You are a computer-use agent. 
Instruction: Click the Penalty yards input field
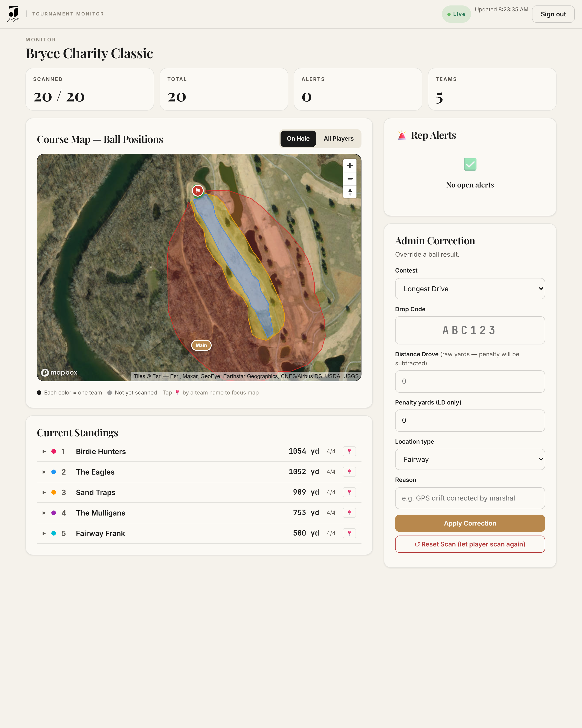470,420
